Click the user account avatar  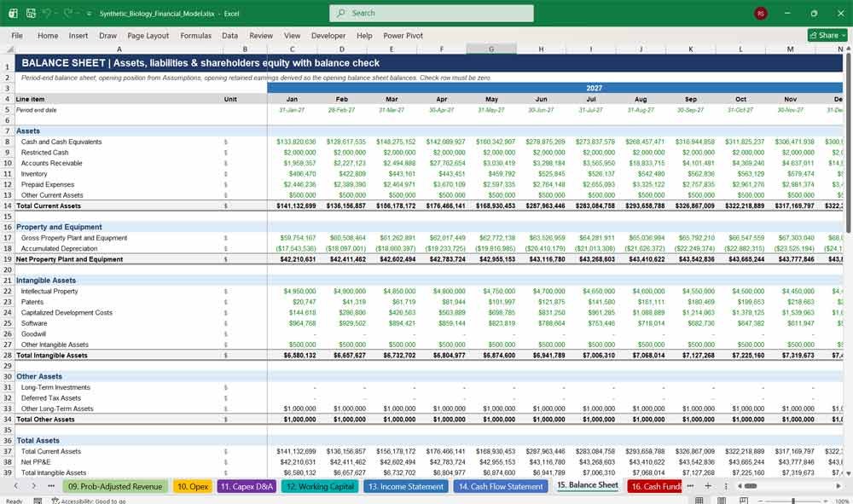click(x=761, y=13)
